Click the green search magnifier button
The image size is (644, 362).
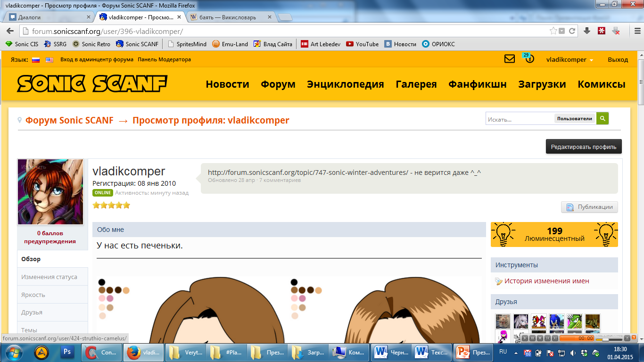(602, 118)
